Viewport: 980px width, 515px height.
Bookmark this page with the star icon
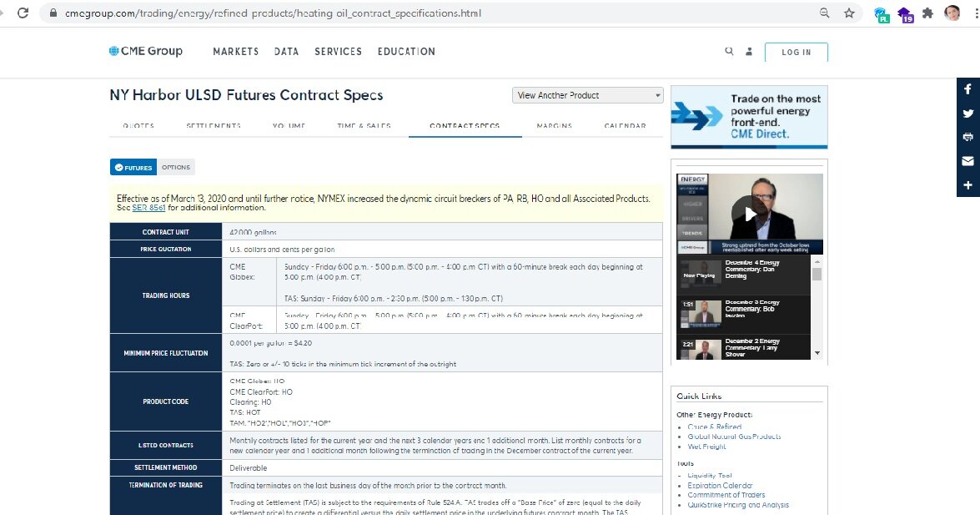tap(849, 13)
